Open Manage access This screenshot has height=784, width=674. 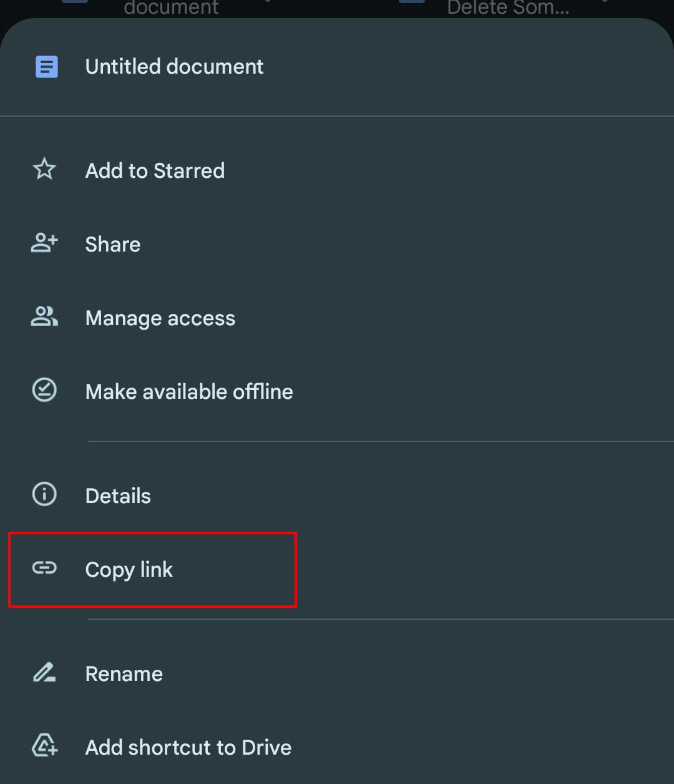[337, 318]
